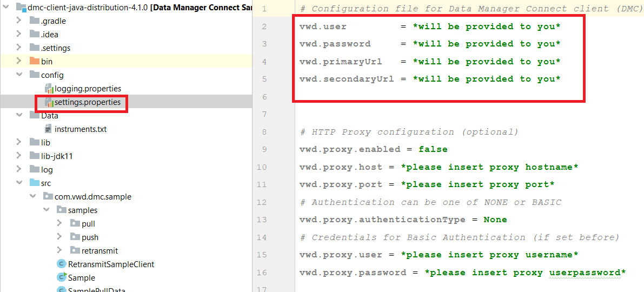Click the Sample runnable class icon
Viewport: 644px width, 292px height.
[x=62, y=277]
